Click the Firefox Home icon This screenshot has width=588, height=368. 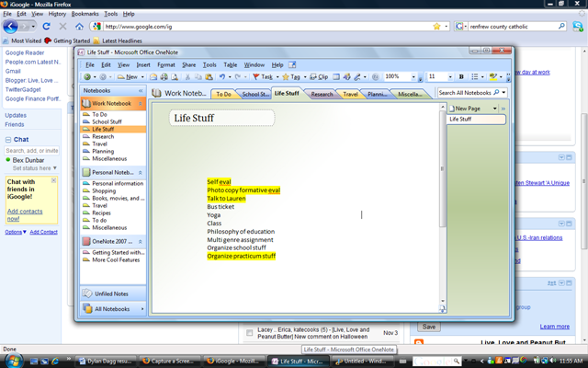[79, 27]
